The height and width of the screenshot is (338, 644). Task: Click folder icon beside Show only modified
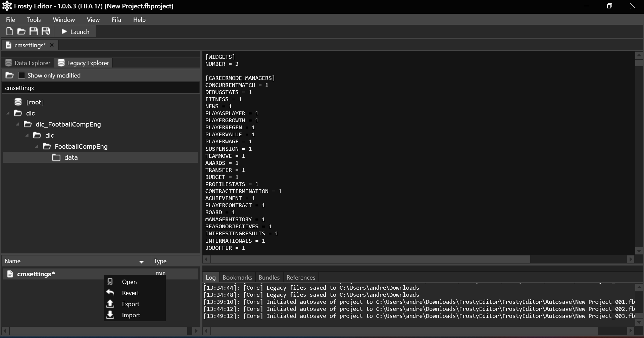10,76
